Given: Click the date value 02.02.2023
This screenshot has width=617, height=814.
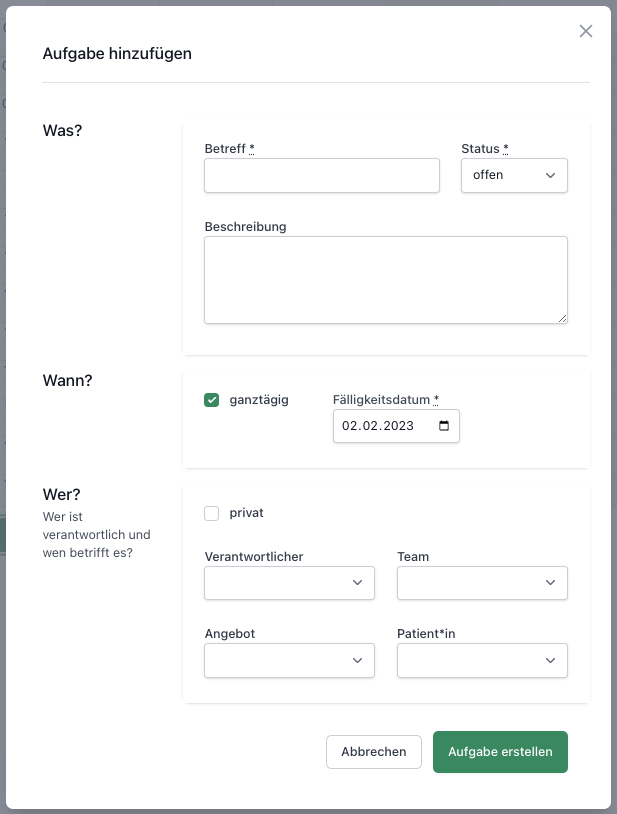Looking at the screenshot, I should point(378,426).
